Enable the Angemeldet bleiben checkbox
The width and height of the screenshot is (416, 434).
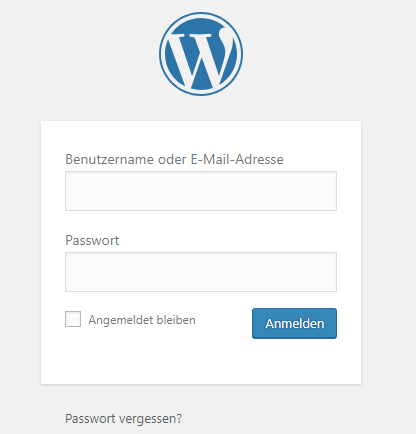[73, 319]
